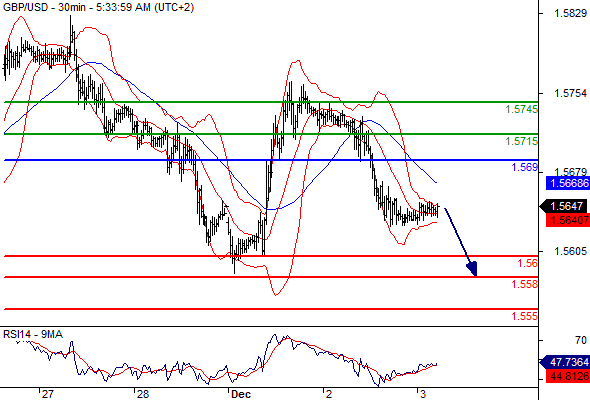
Task: Click the black 1.5647 current price tag
Action: click(x=565, y=206)
